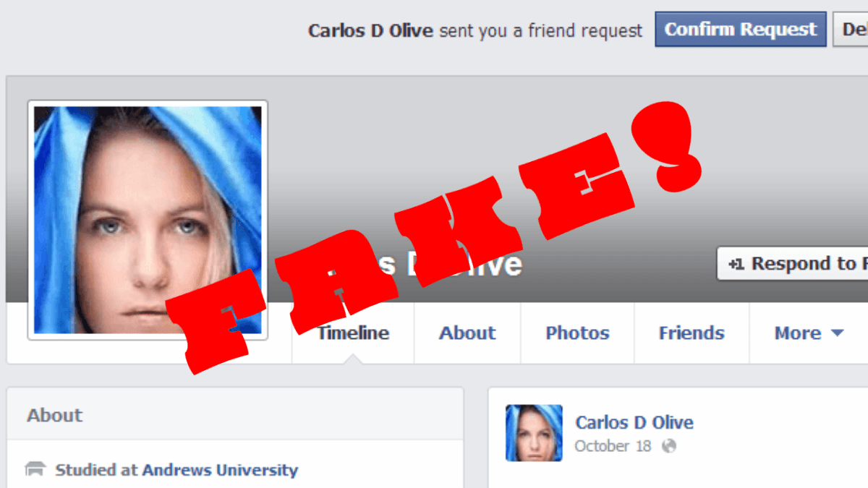Click the add-friend icon on Respond button
868x488 pixels.
pos(736,265)
